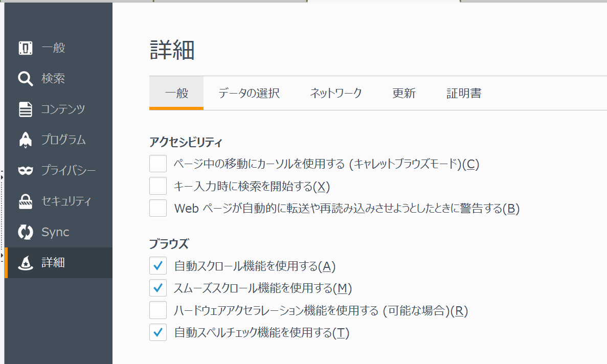Screen dimensions: 607x364
Task: Select the 一般 tab under 詳細
Action: pos(176,93)
